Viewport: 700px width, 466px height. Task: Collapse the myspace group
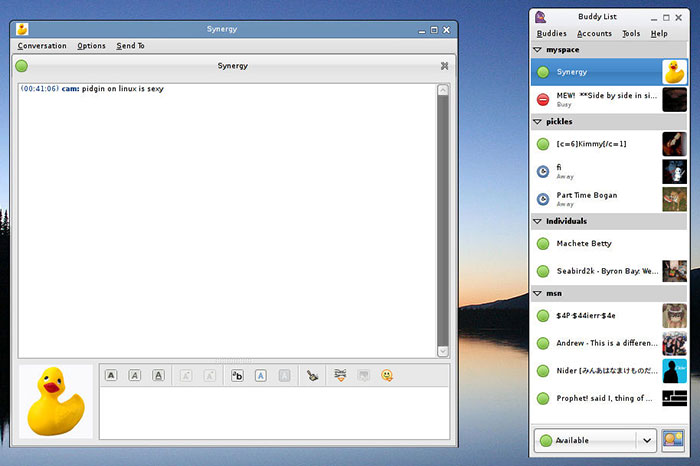tap(538, 50)
